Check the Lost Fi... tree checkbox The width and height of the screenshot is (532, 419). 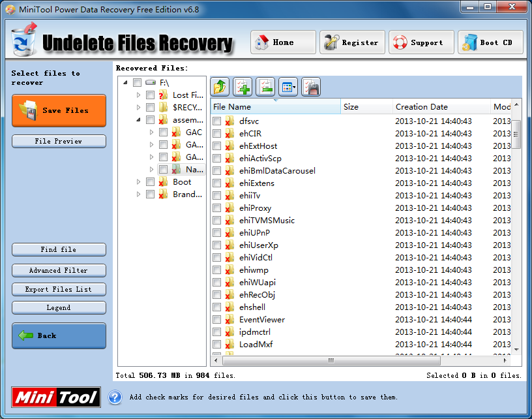pos(151,95)
